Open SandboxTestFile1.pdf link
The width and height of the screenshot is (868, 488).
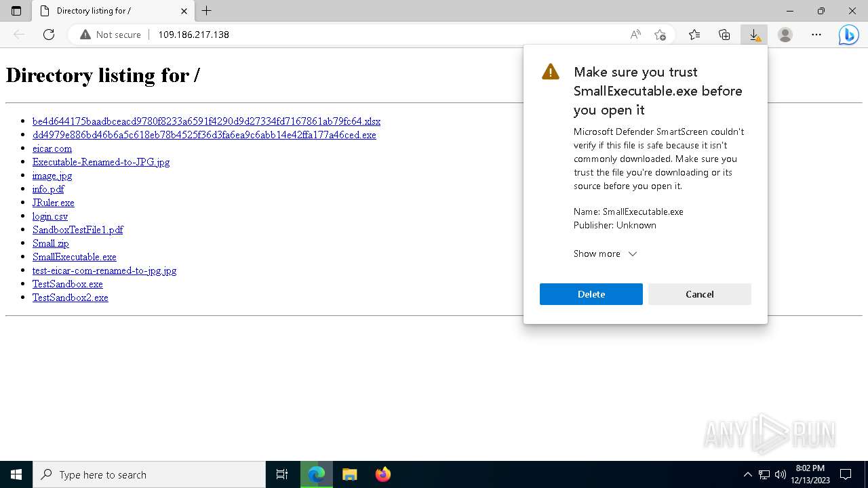point(78,230)
